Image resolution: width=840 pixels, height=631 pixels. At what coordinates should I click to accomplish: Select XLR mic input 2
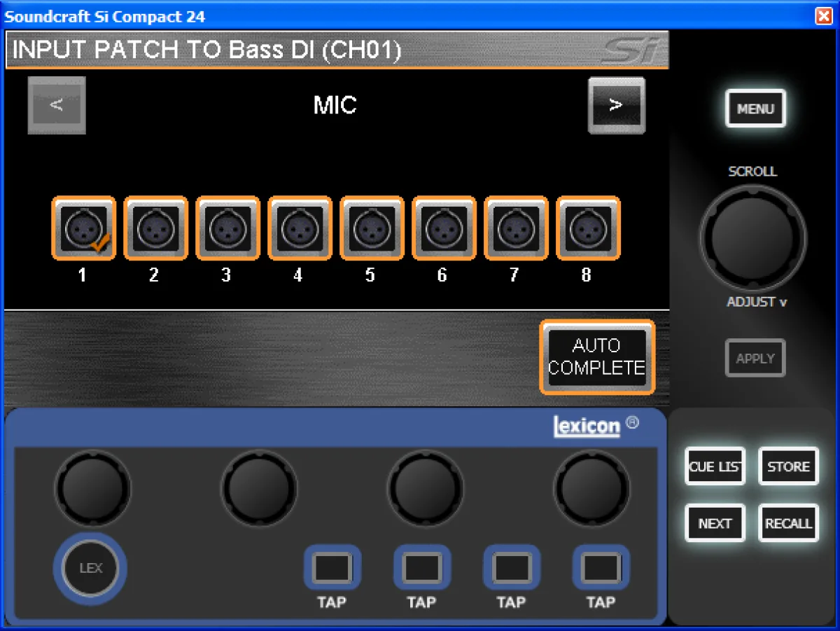click(x=155, y=228)
